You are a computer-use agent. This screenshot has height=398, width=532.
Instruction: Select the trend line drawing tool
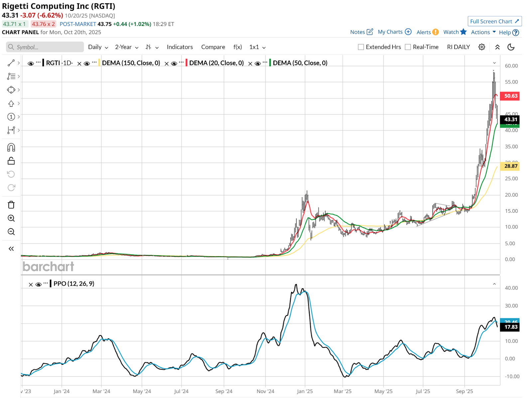tap(11, 63)
